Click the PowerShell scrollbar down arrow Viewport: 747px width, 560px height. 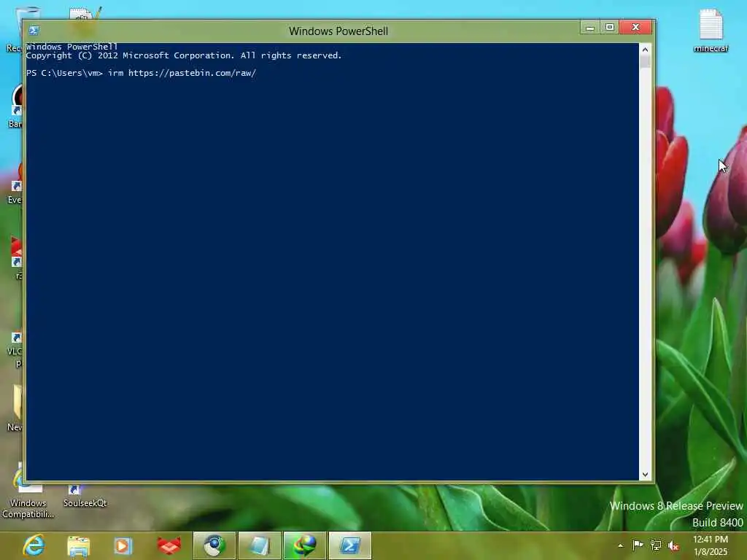645,474
